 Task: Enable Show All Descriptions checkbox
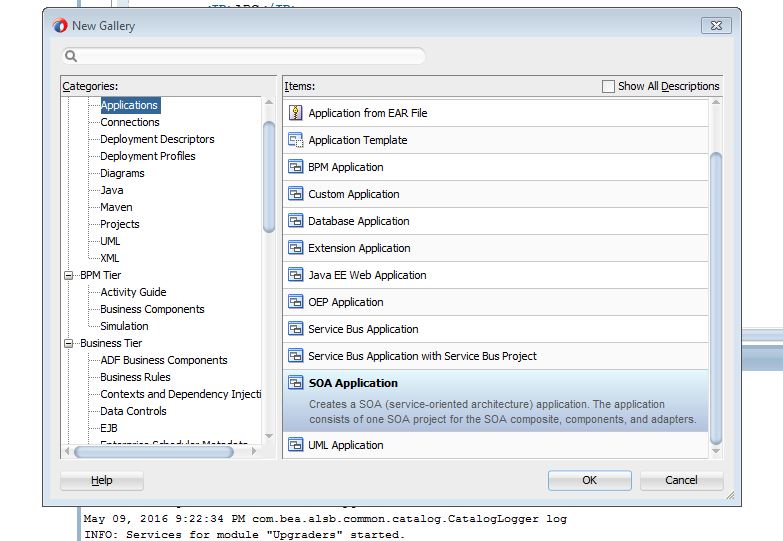click(608, 86)
